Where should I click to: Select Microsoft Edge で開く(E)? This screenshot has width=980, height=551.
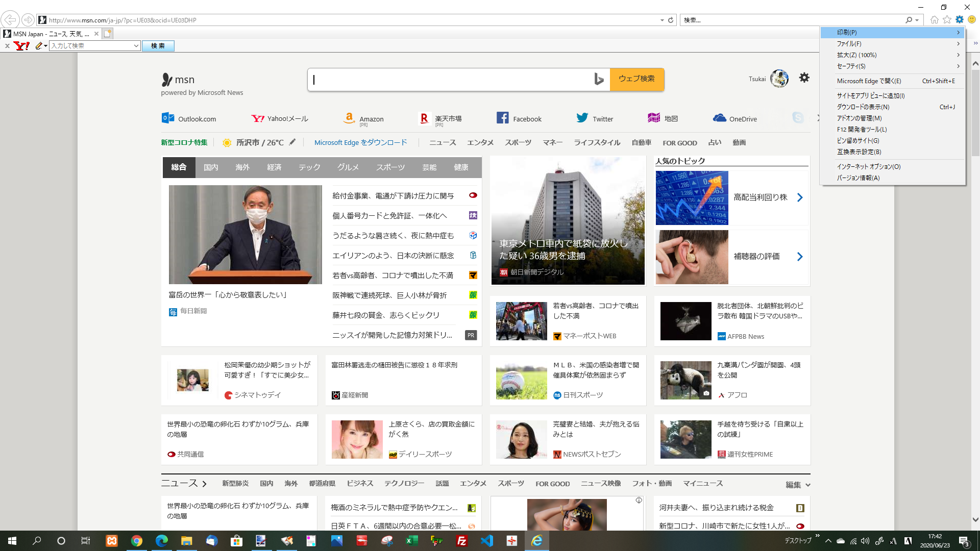[x=892, y=81]
